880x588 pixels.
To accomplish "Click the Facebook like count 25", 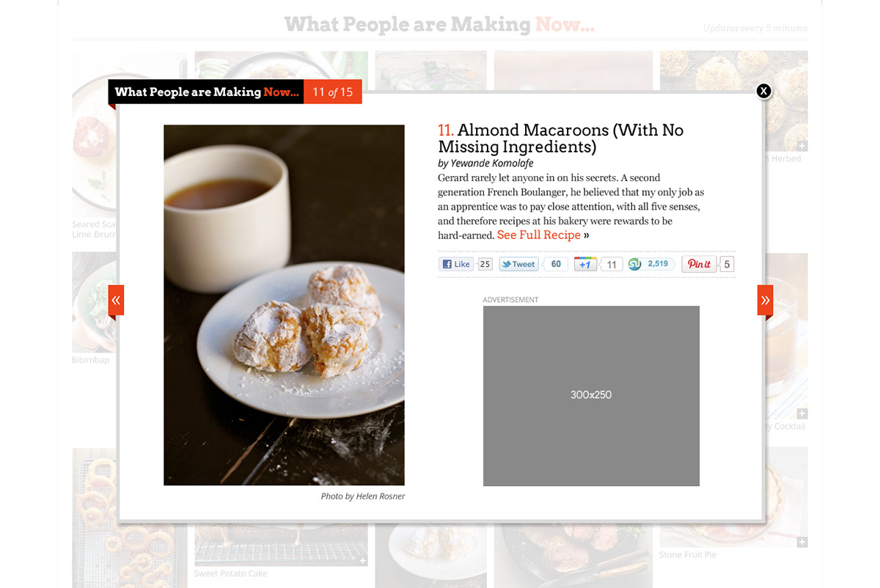I will pos(485,264).
